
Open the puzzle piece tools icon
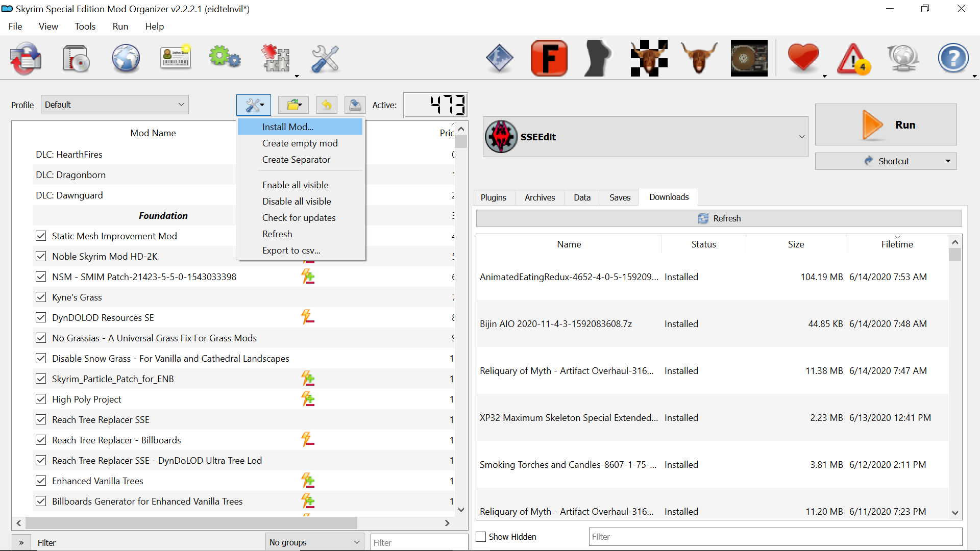276,58
